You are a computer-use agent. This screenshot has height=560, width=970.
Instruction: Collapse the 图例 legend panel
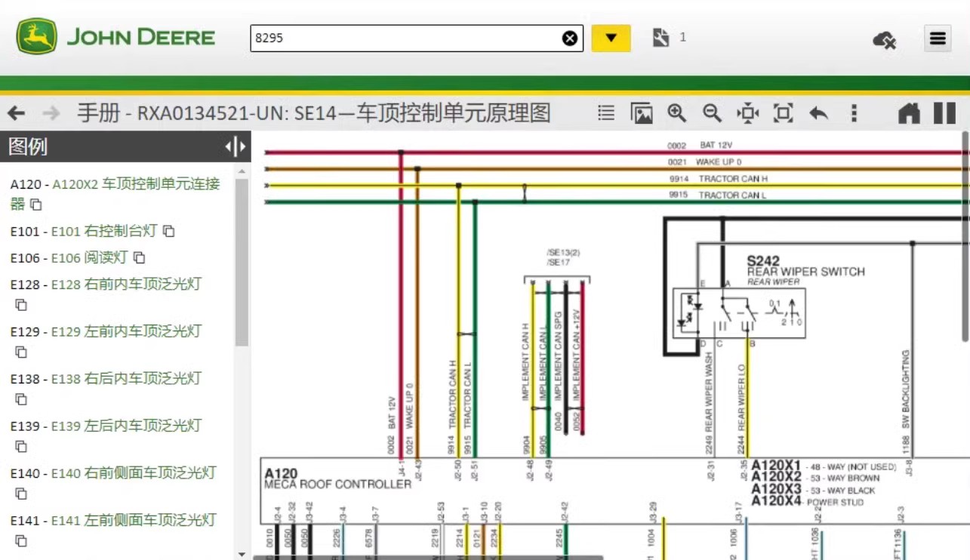pos(236,146)
